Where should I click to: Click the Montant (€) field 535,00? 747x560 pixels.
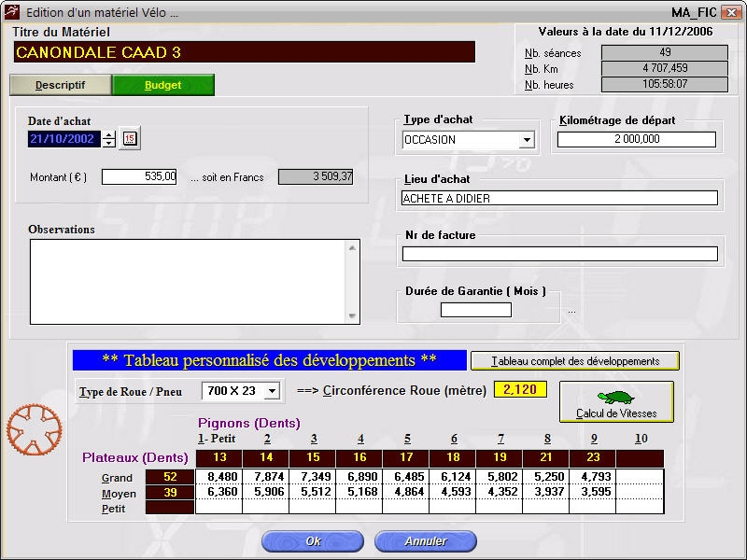[139, 176]
